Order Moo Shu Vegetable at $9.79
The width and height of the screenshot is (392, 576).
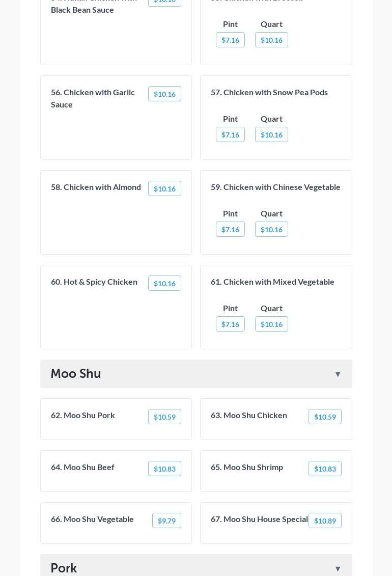(166, 521)
